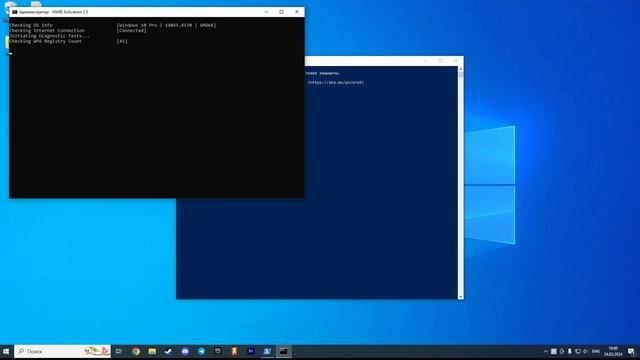Click the URL text in PowerShell window
This screenshot has width=640, height=360.
336,82
